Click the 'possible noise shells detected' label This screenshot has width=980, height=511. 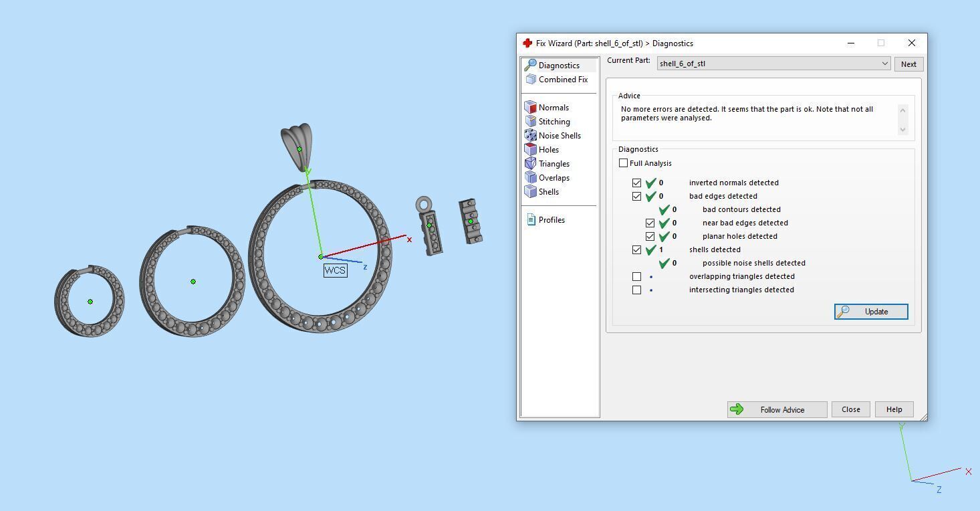[754, 263]
